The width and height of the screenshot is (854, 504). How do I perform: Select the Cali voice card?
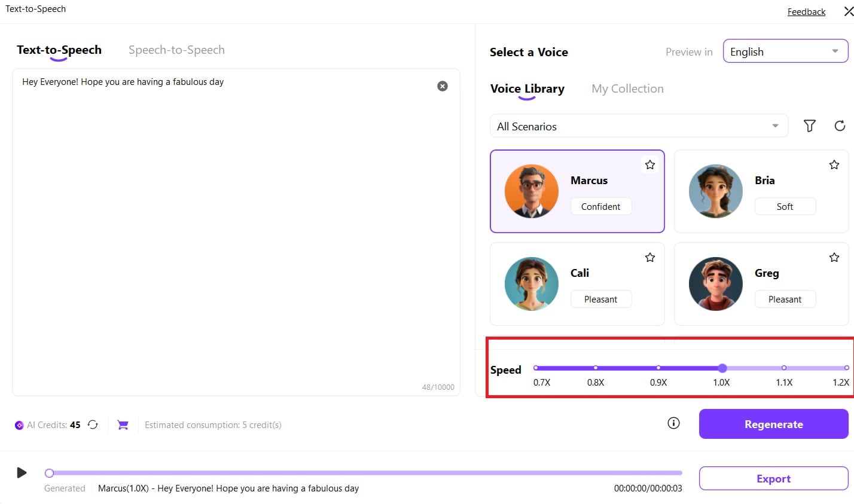[x=577, y=284]
